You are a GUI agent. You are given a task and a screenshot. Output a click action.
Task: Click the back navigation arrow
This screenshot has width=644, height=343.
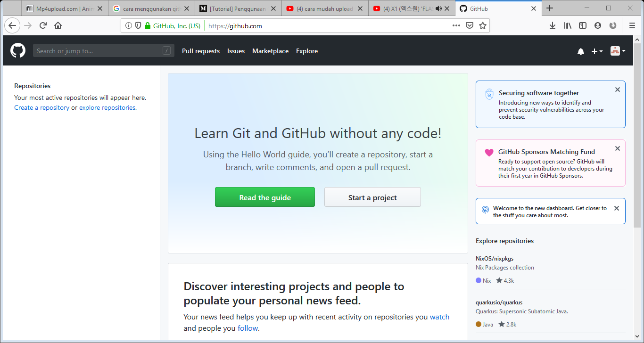(12, 25)
